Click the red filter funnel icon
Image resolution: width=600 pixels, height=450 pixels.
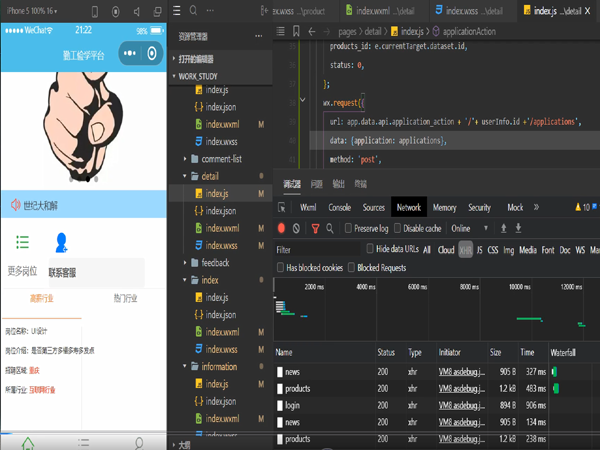tap(315, 228)
